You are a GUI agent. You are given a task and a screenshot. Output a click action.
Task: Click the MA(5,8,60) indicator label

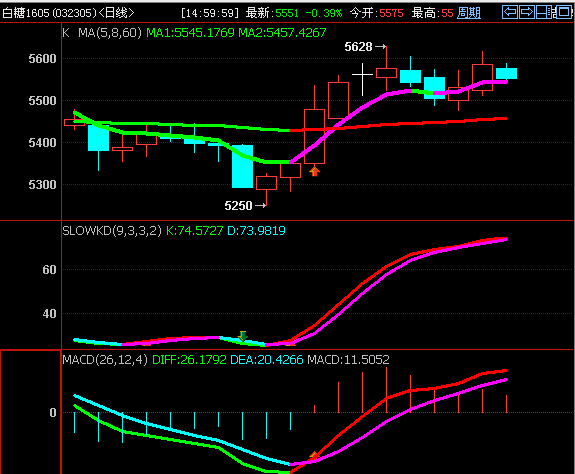pyautogui.click(x=110, y=33)
